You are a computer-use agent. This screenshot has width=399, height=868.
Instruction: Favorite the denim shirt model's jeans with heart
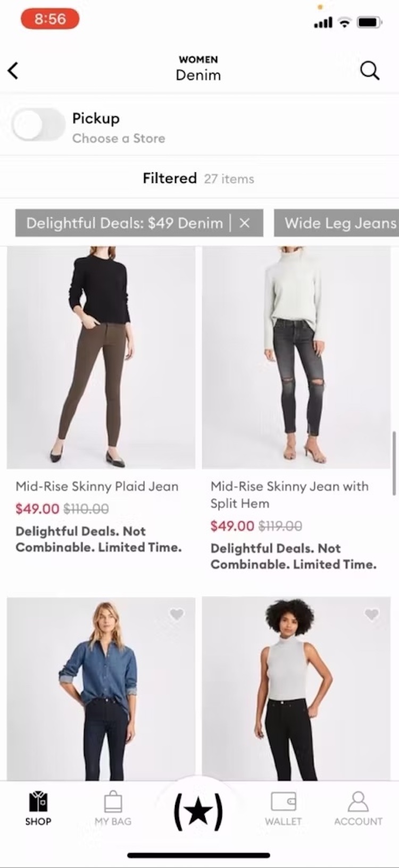[x=177, y=614]
